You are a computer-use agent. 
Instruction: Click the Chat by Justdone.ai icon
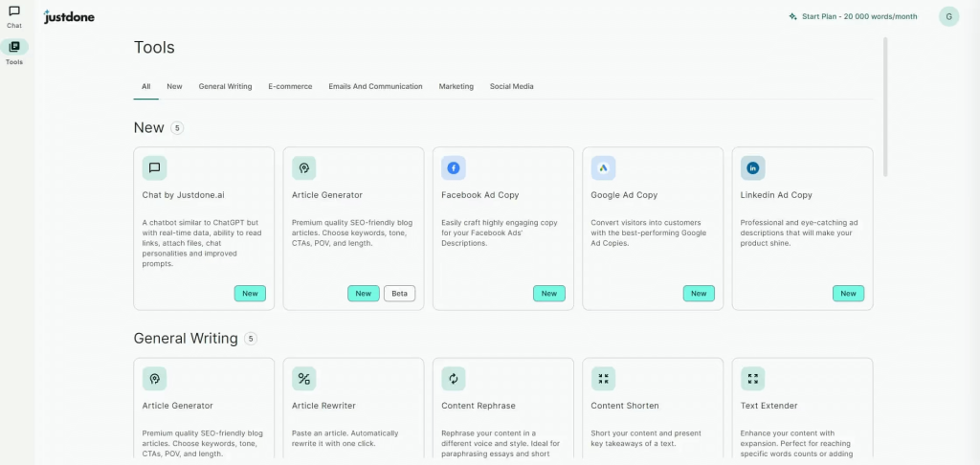click(154, 168)
